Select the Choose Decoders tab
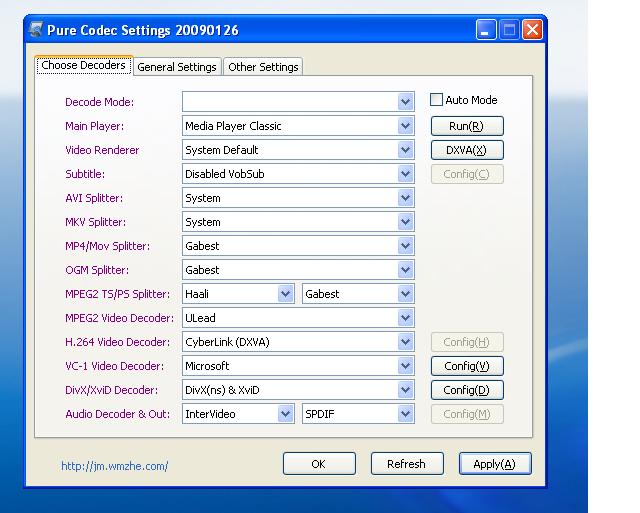This screenshot has width=640, height=513. 83,65
